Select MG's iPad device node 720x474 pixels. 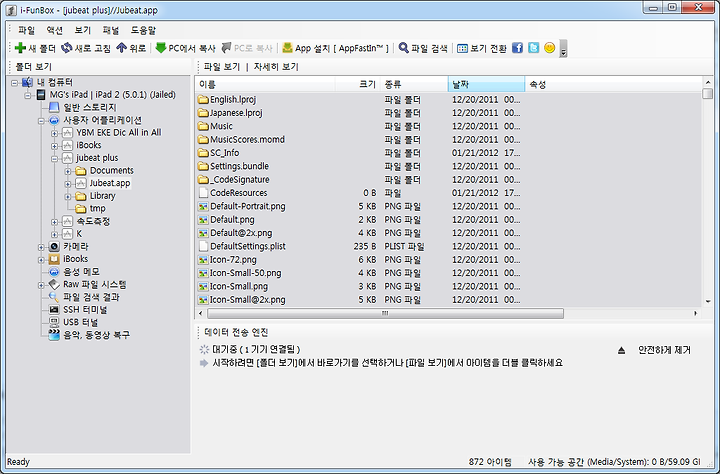(x=112, y=95)
